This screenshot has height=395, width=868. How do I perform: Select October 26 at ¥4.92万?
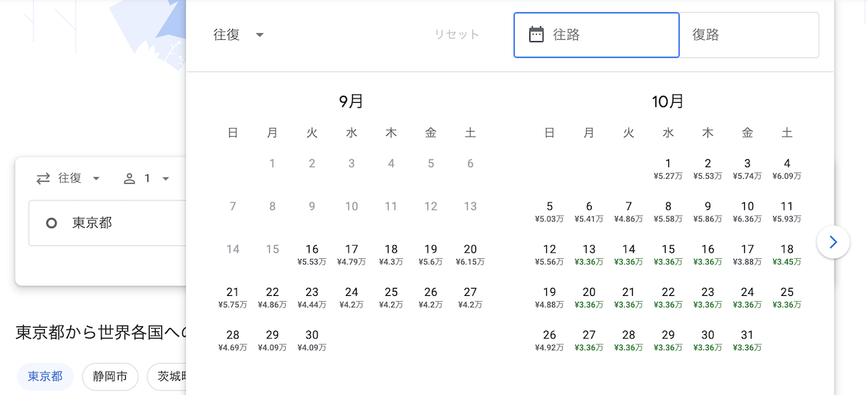[550, 340]
